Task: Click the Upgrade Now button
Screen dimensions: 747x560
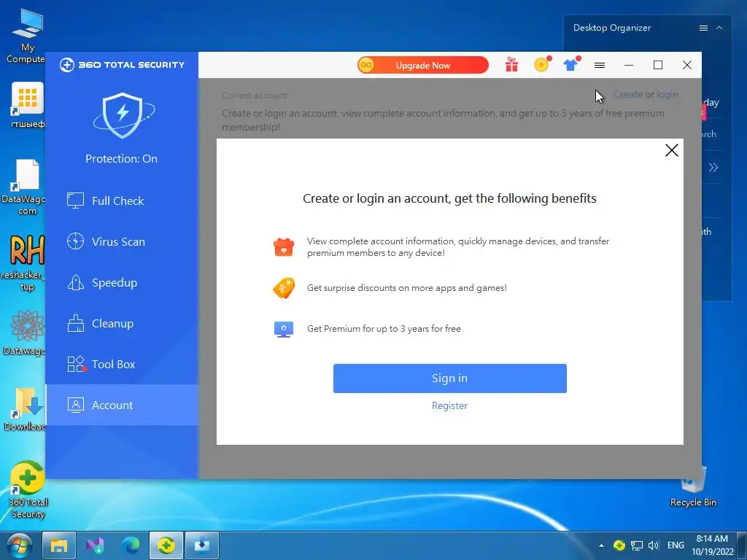Action: [x=423, y=65]
